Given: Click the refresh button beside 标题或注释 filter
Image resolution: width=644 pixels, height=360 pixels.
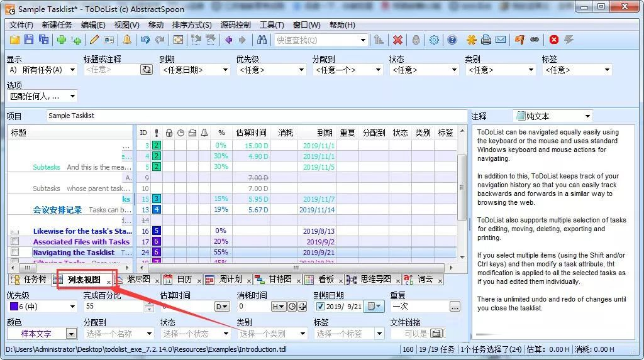Looking at the screenshot, I should 147,70.
